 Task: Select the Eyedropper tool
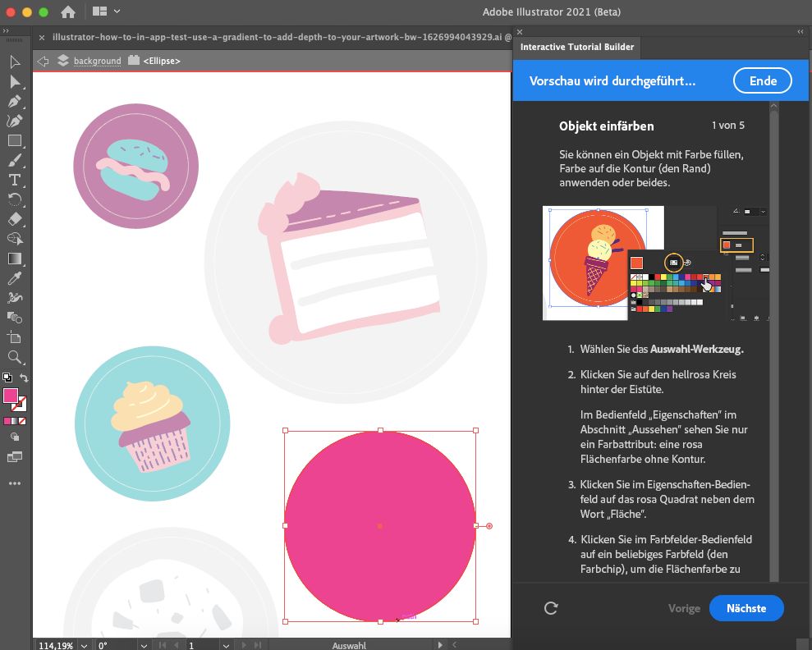point(15,278)
